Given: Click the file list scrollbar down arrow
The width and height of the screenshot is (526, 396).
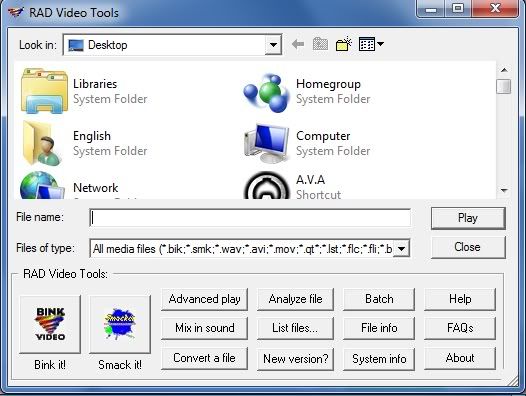Looking at the screenshot, I should [504, 190].
